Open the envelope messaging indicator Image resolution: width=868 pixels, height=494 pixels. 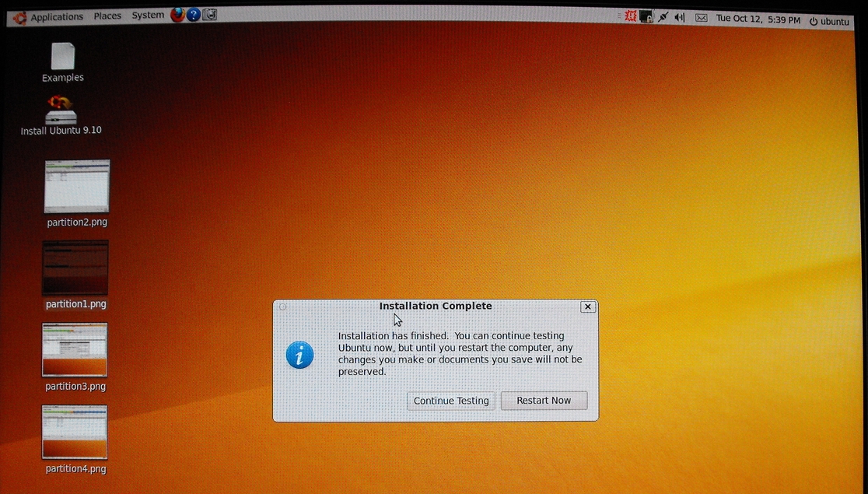point(701,18)
